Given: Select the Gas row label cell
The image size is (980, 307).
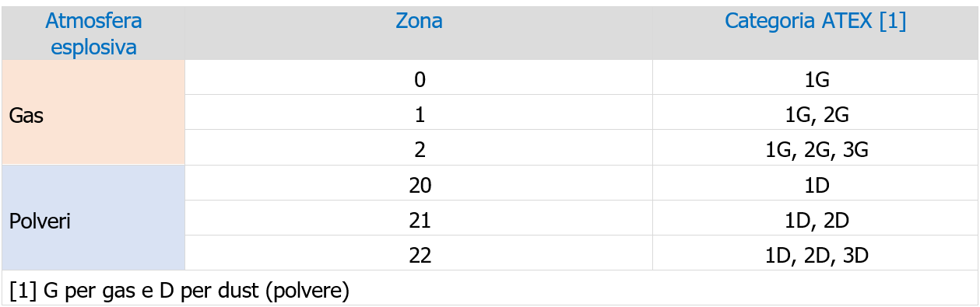Looking at the screenshot, I should tap(93, 113).
